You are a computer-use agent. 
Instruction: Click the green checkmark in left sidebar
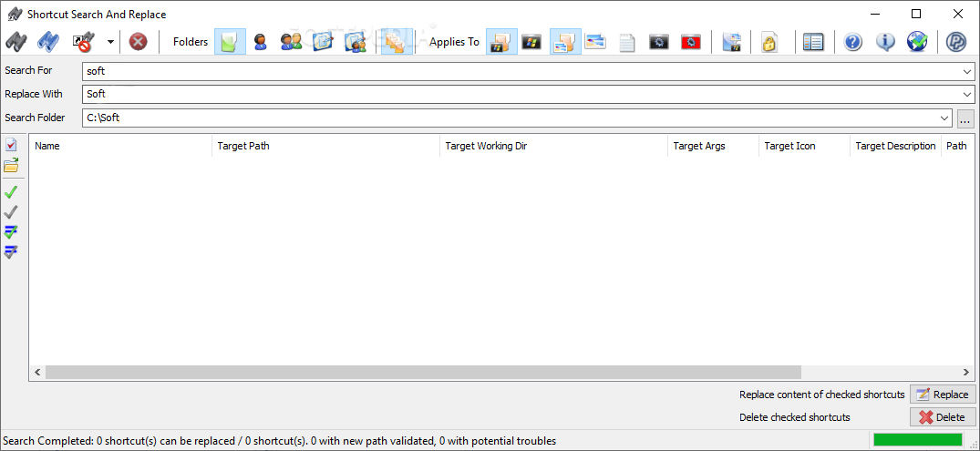click(x=11, y=192)
